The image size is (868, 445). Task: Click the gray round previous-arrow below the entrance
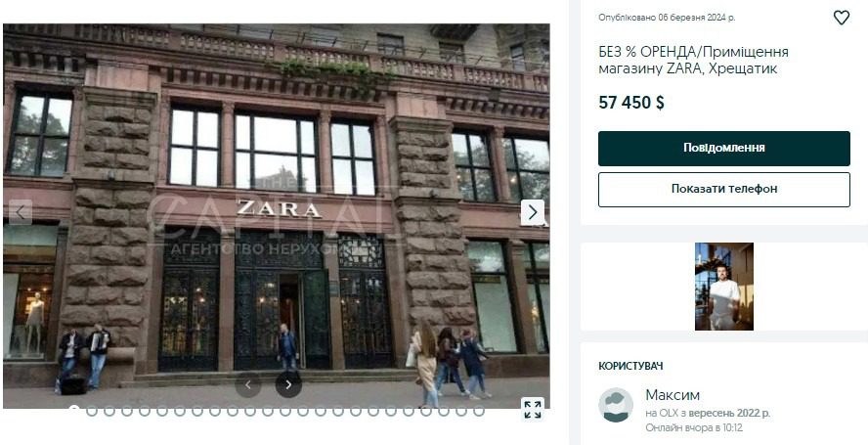(x=248, y=384)
